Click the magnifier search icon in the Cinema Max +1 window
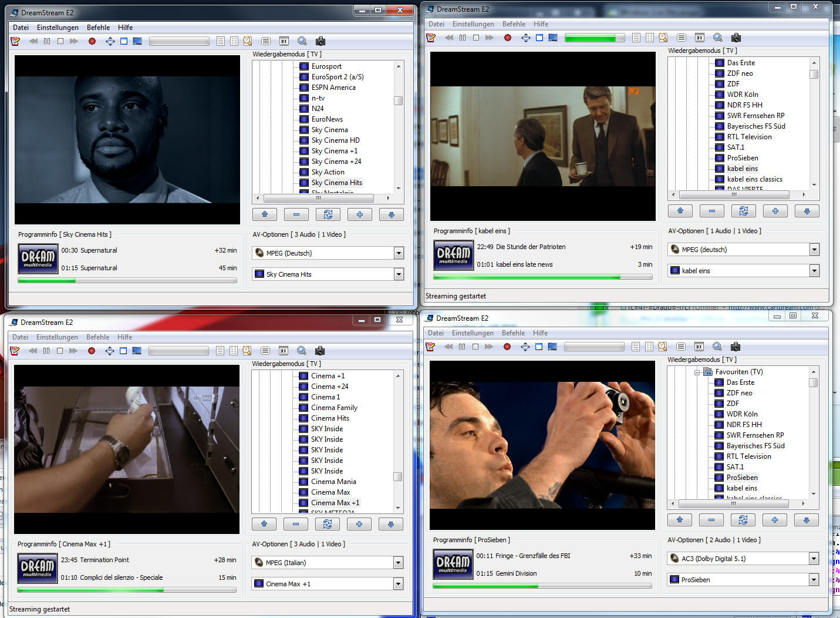Viewport: 840px width, 618px height. tap(302, 351)
